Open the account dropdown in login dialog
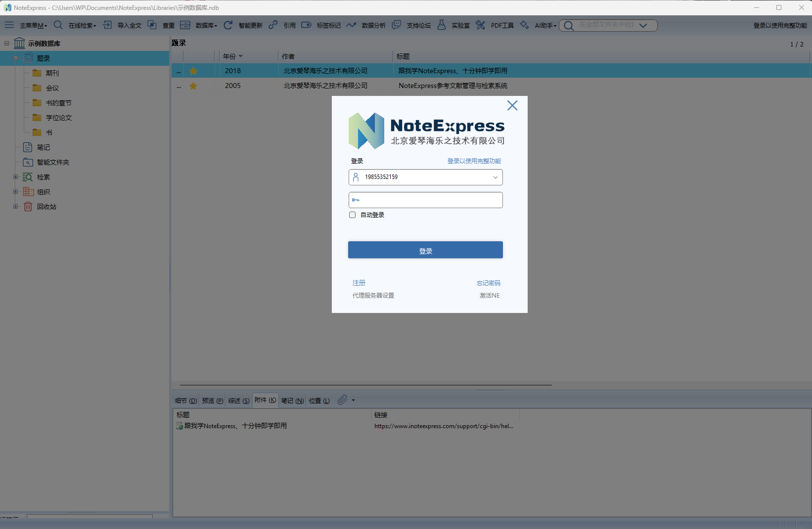This screenshot has width=812, height=529. click(x=495, y=177)
